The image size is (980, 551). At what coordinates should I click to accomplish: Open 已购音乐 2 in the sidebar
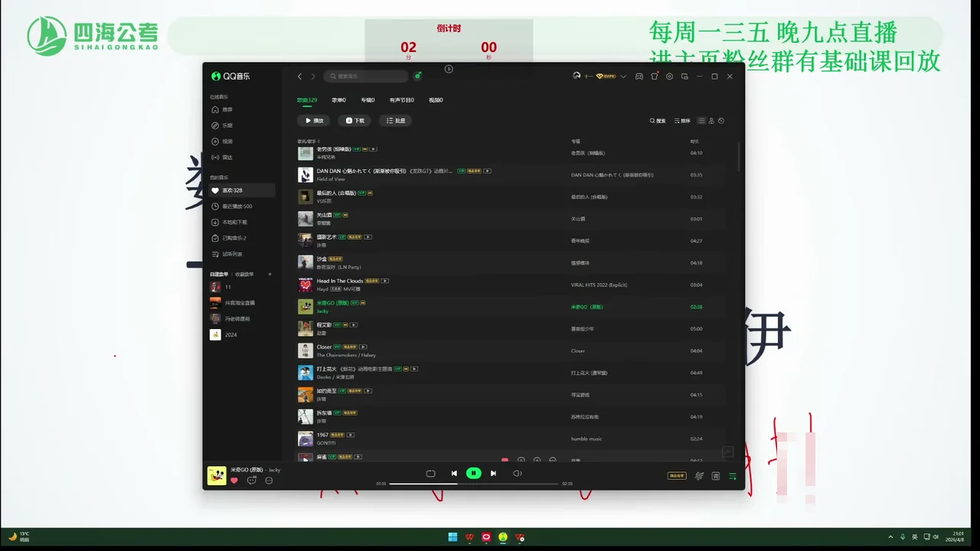coord(242,238)
